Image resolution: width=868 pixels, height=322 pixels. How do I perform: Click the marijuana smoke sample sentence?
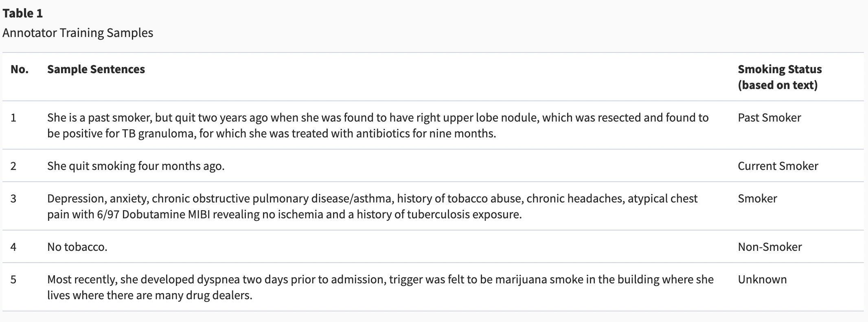pos(380,287)
